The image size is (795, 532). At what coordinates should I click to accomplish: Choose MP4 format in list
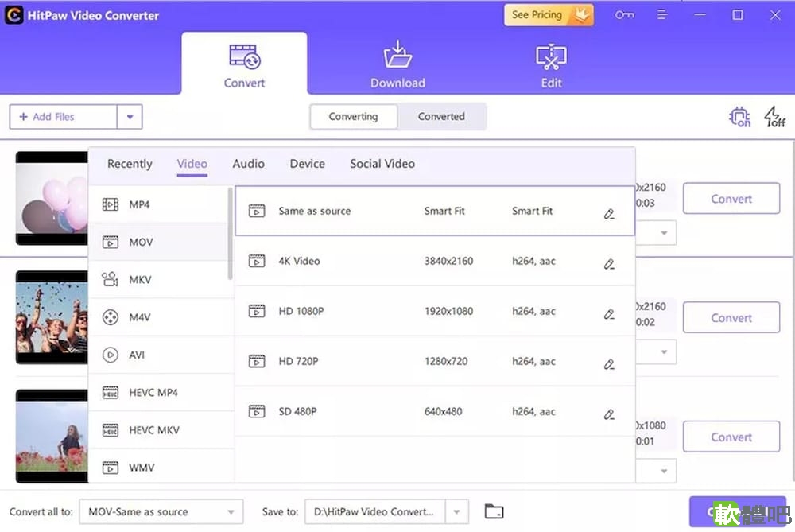[x=158, y=204]
